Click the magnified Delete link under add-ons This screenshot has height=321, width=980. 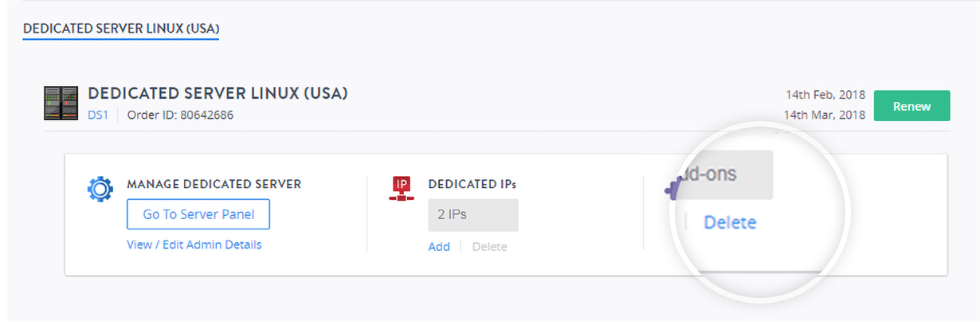(x=730, y=223)
